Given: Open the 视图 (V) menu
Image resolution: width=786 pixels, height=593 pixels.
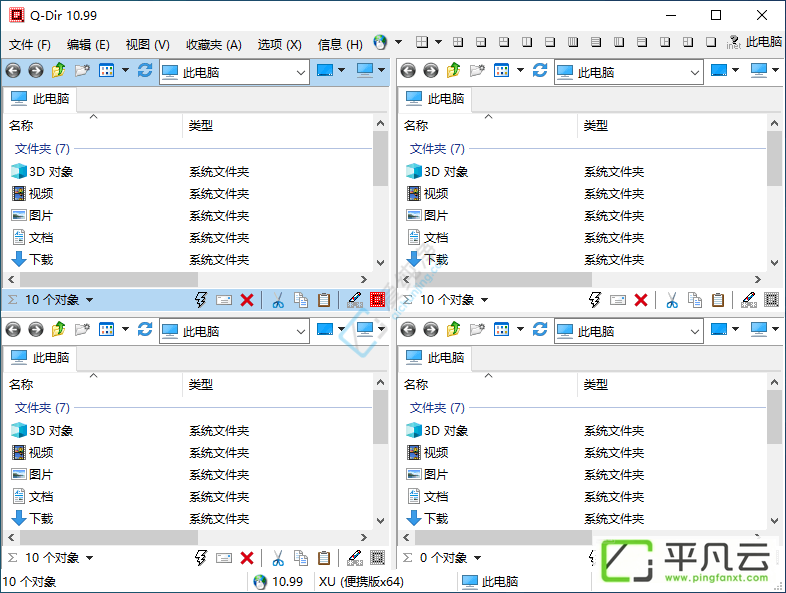Looking at the screenshot, I should click(147, 45).
